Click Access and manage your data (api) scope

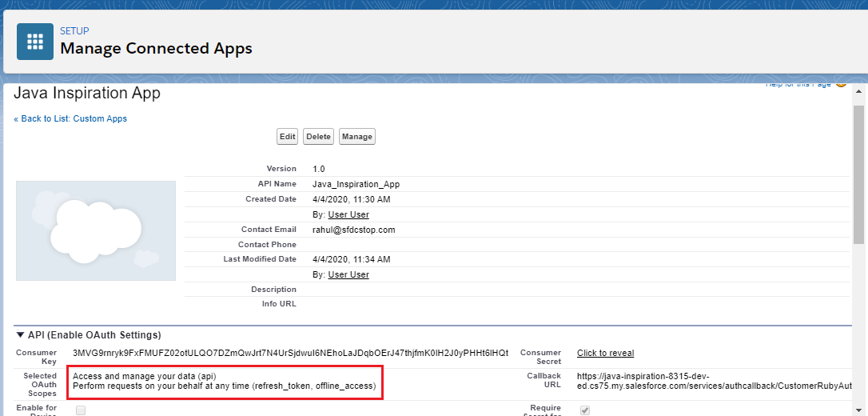[145, 375]
